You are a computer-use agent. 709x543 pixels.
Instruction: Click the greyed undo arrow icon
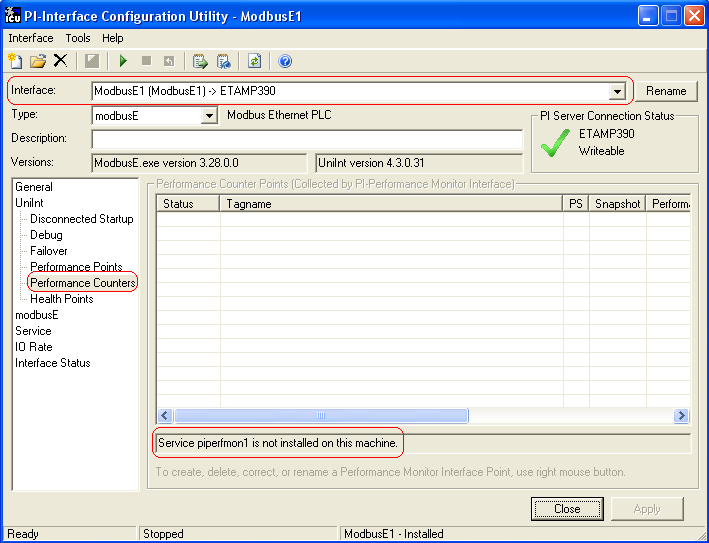click(x=169, y=61)
